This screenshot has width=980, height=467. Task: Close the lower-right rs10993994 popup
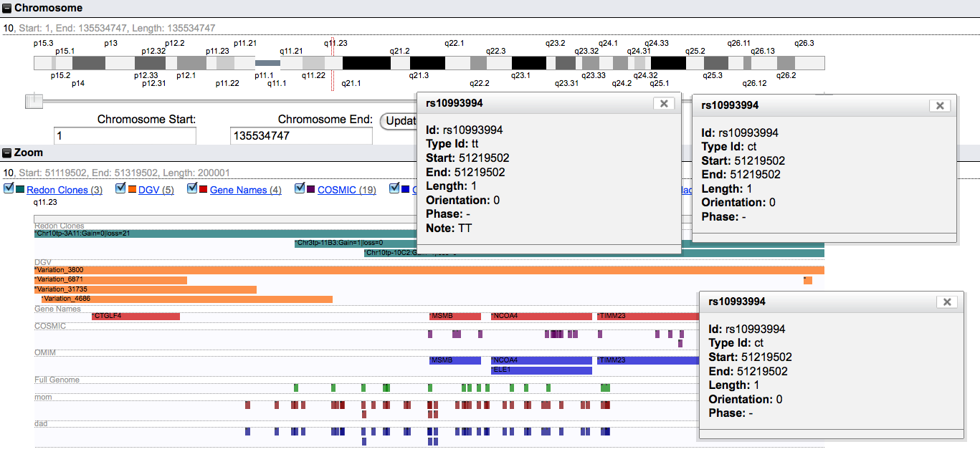click(946, 302)
